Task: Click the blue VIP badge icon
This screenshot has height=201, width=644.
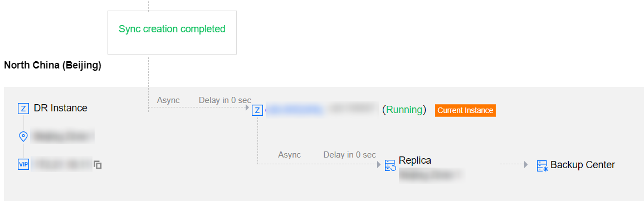Action: pos(23,164)
